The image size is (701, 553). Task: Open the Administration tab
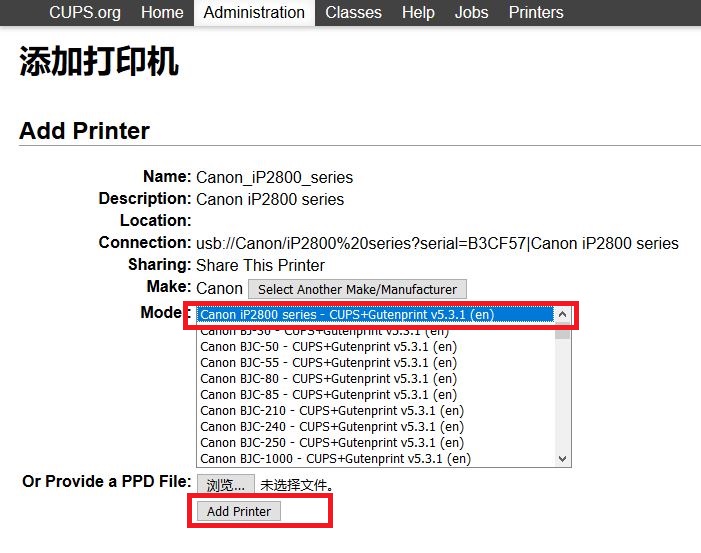coord(254,12)
